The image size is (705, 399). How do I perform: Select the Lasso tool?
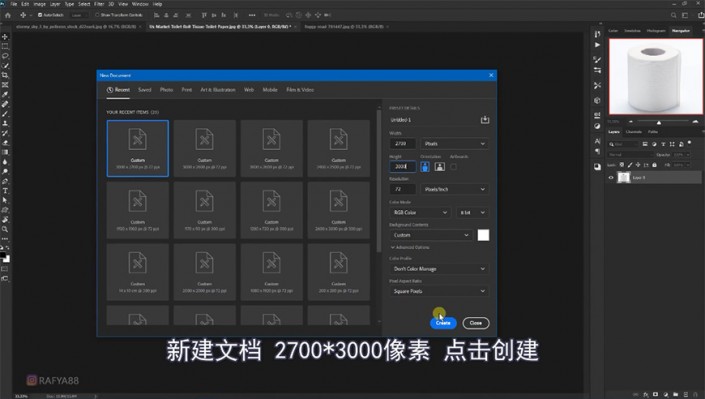tap(5, 56)
